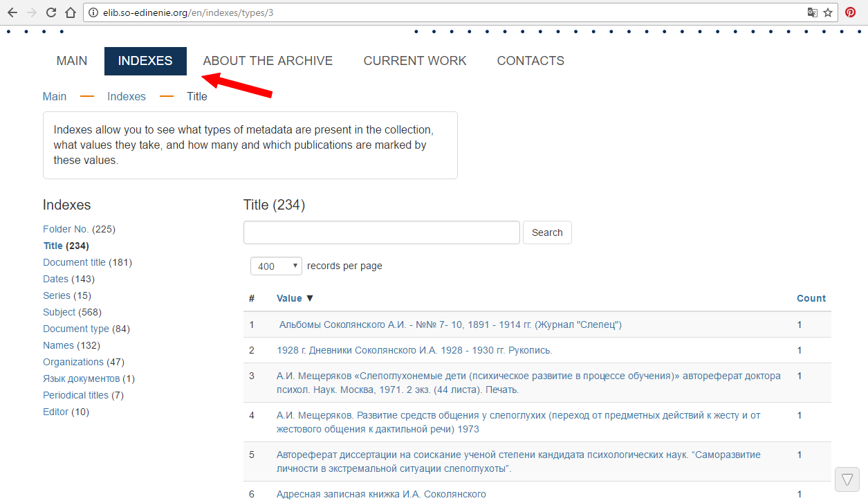Select the Periodical titles index

(75, 395)
